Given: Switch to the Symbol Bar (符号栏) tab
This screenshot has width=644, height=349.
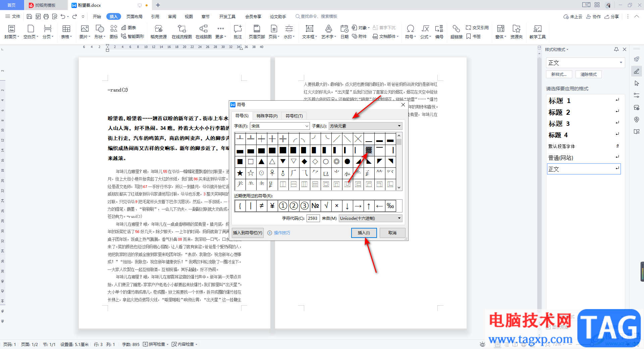Looking at the screenshot, I should [x=294, y=116].
